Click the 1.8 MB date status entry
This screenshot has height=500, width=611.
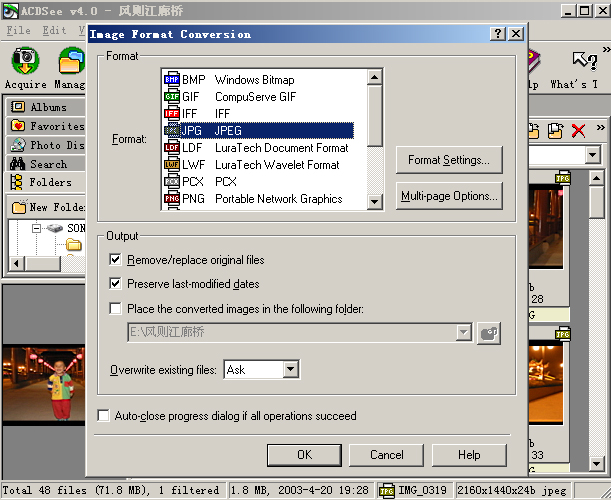300,490
